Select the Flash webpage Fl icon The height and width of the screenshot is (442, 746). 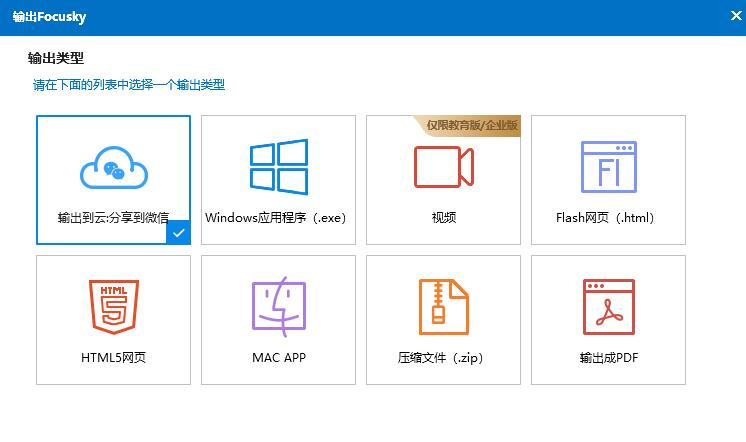[609, 167]
